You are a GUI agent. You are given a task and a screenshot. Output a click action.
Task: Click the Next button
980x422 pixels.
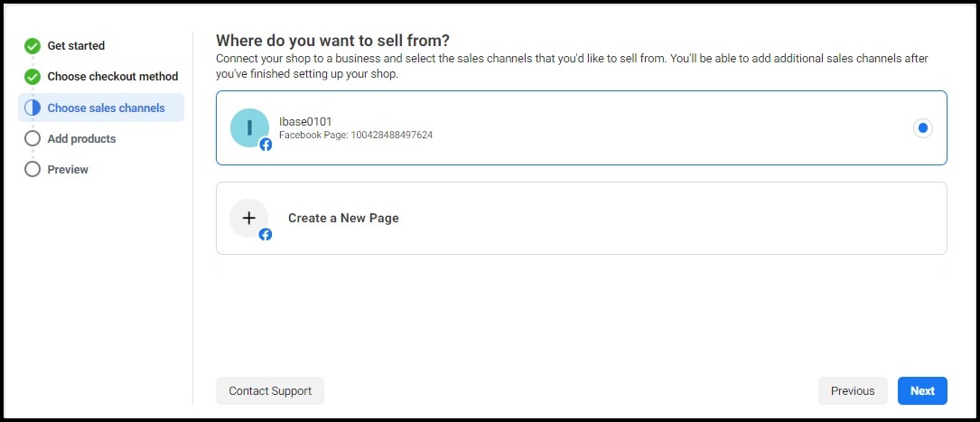tap(922, 390)
